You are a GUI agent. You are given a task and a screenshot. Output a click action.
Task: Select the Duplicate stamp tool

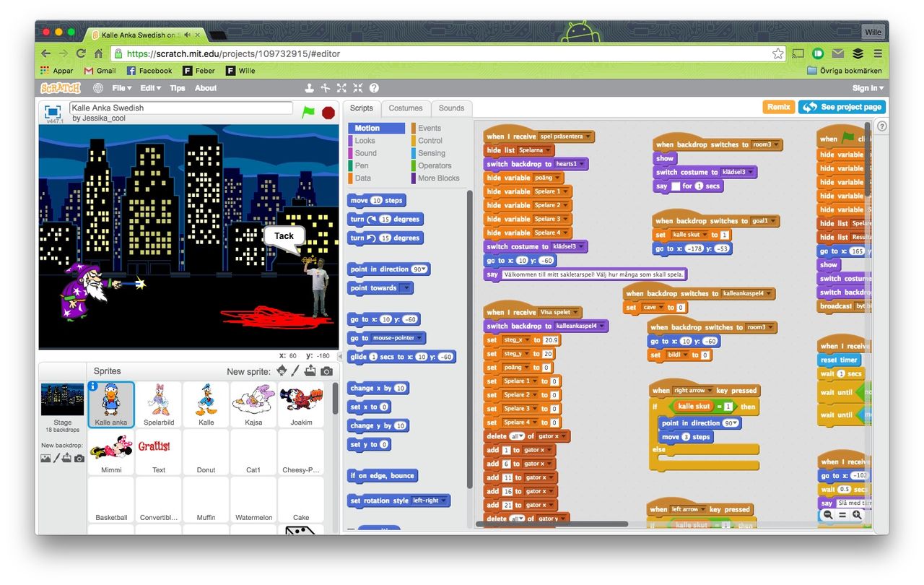click(310, 88)
